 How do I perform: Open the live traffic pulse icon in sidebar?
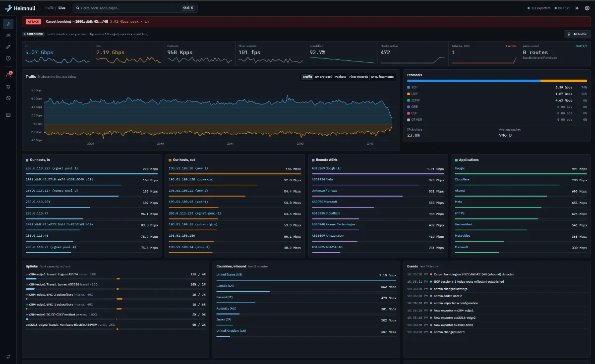8,24
